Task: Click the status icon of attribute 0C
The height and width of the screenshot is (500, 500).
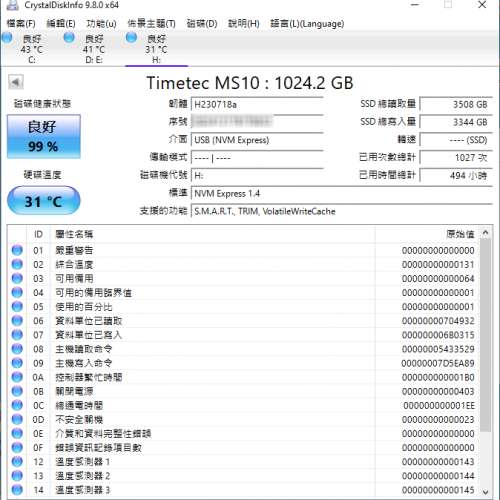Action: point(17,405)
